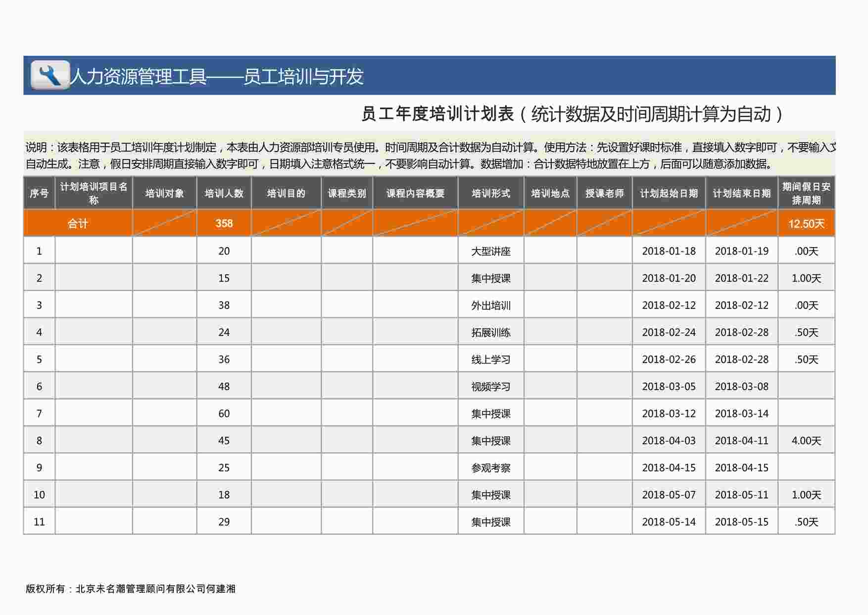Viewport: 868px width, 615px height.
Task: Click the 课程内容概要 column header
Action: coord(415,193)
